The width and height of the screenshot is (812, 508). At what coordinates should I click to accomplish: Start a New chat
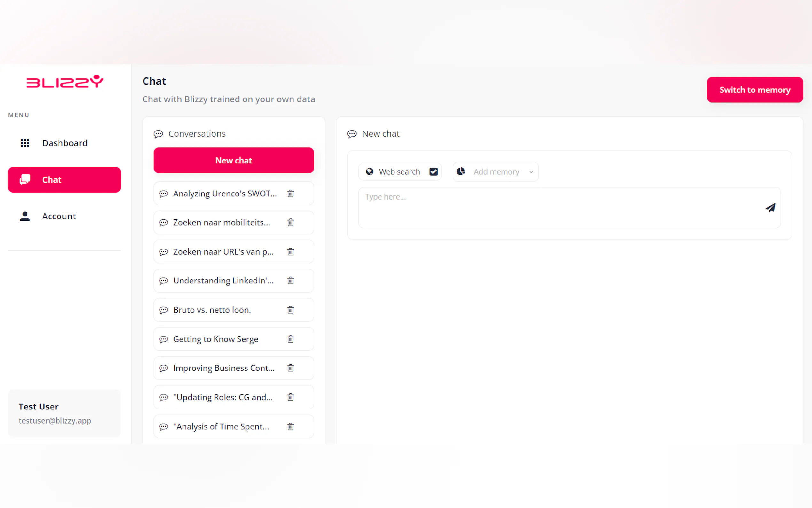(234, 160)
